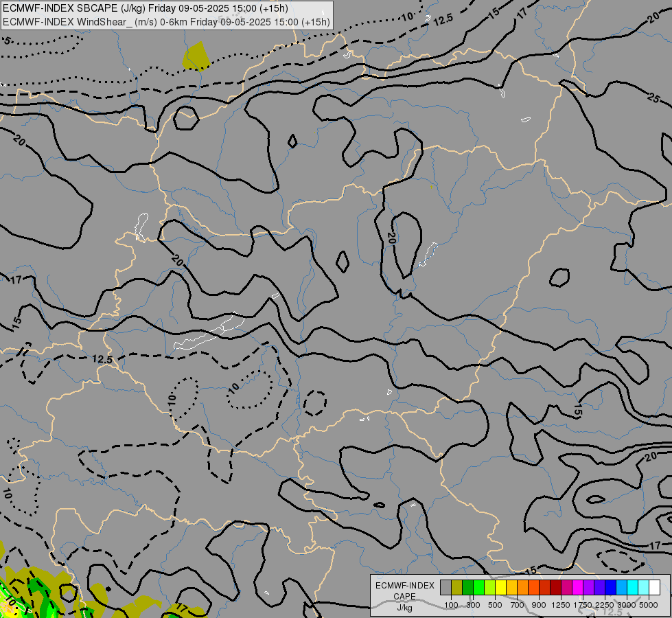672x618 pixels.
Task: Select the pink-magenta swatch after 1250
Action: coord(566,587)
